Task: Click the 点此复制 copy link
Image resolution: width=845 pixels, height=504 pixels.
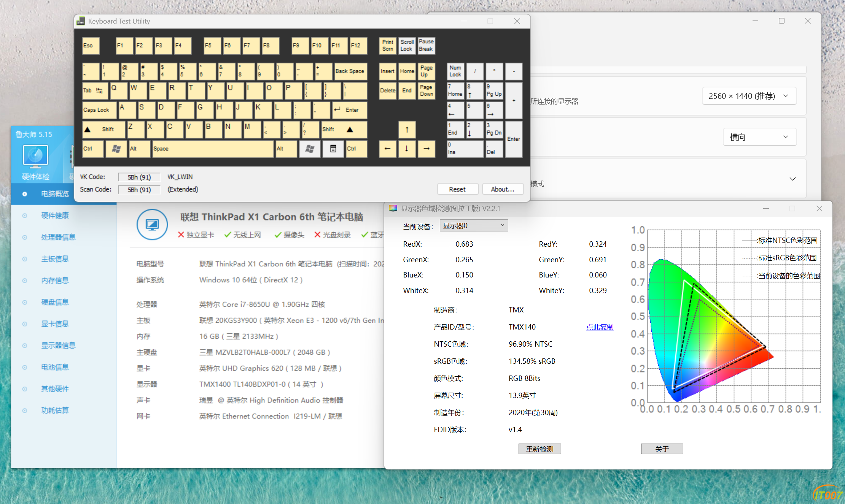Action: (600, 327)
